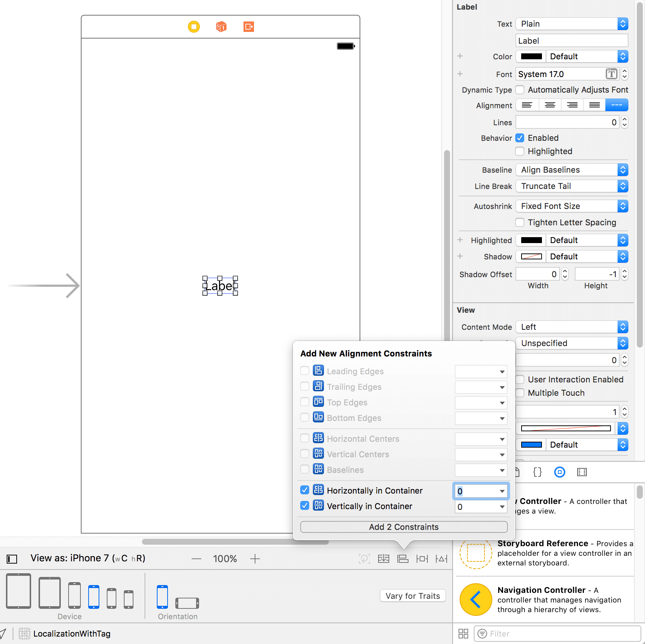This screenshot has width=645, height=644.
Task: Click the Exit segue icon above the canvas
Action: (248, 26)
